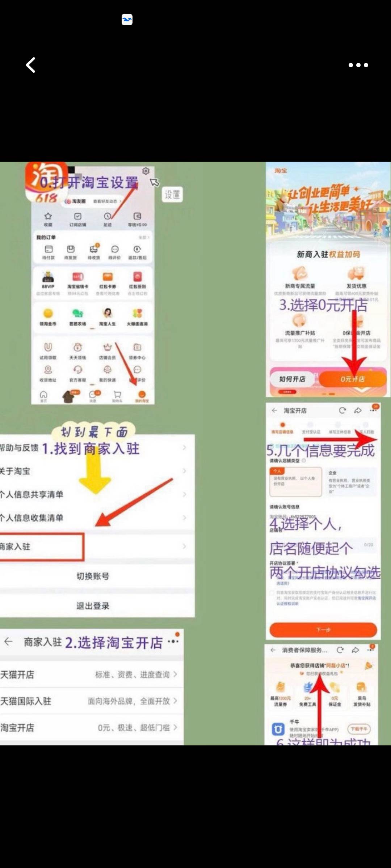Share the 淘宝开店 page
The height and width of the screenshot is (868, 391).
358,410
